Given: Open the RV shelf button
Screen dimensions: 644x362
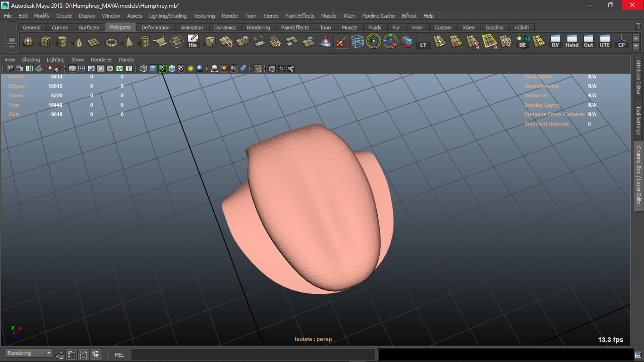Looking at the screenshot, I should point(555,42).
